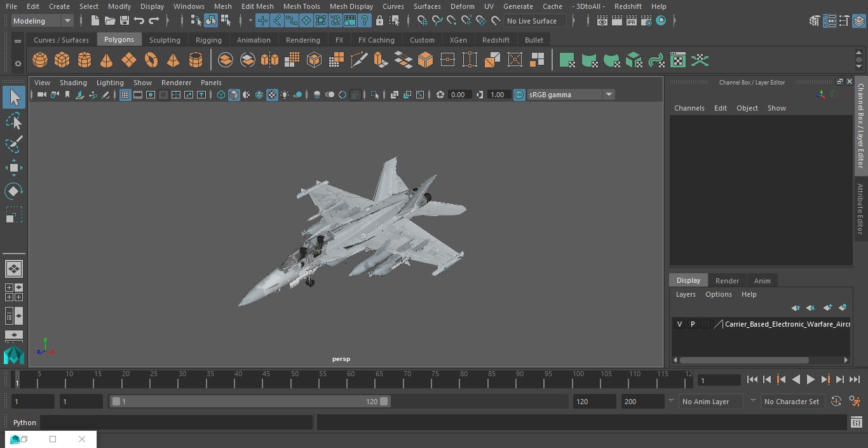The height and width of the screenshot is (448, 868).
Task: Select the Paint selection tool
Action: tap(14, 144)
